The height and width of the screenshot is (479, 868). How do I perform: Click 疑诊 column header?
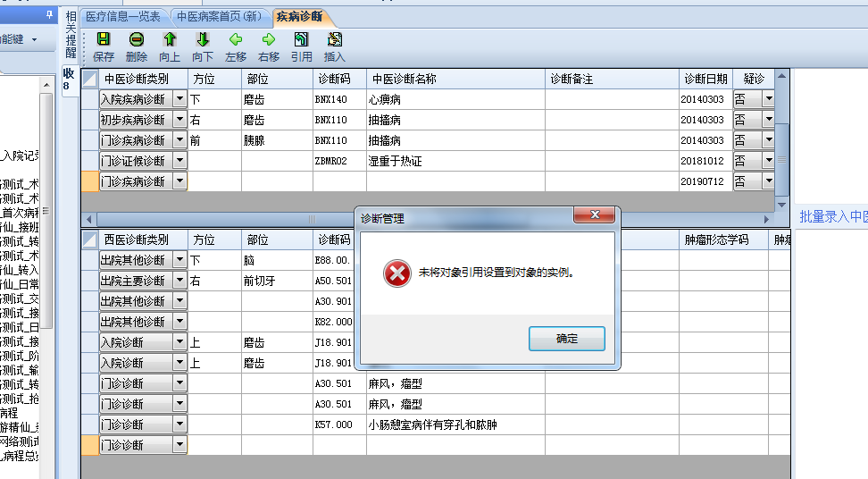(x=754, y=79)
